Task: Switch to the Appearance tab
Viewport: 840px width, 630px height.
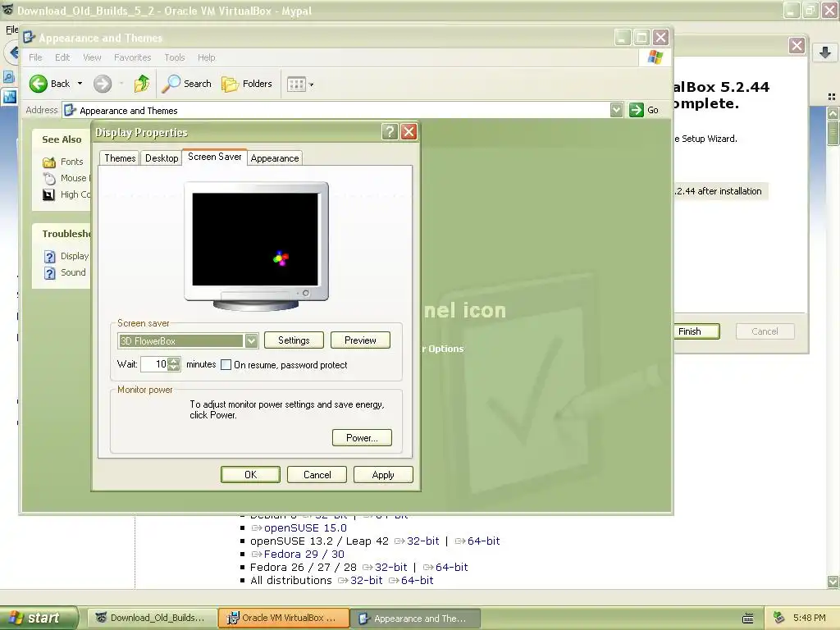Action: point(275,158)
